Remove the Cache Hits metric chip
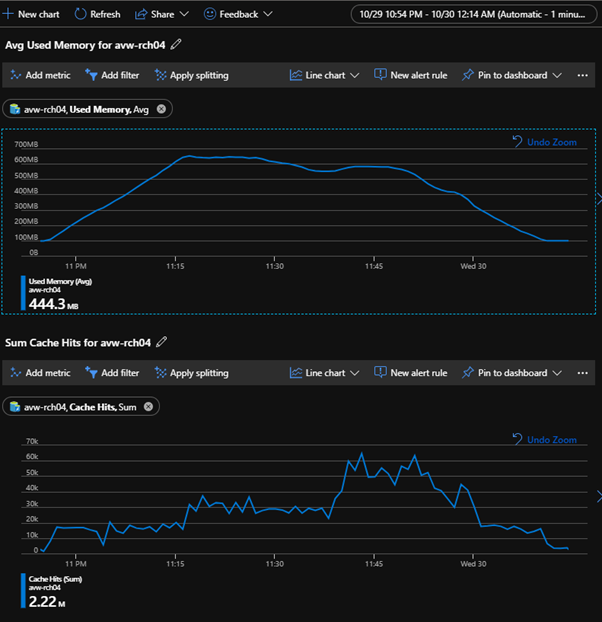Viewport: 602px width, 622px height. (148, 406)
